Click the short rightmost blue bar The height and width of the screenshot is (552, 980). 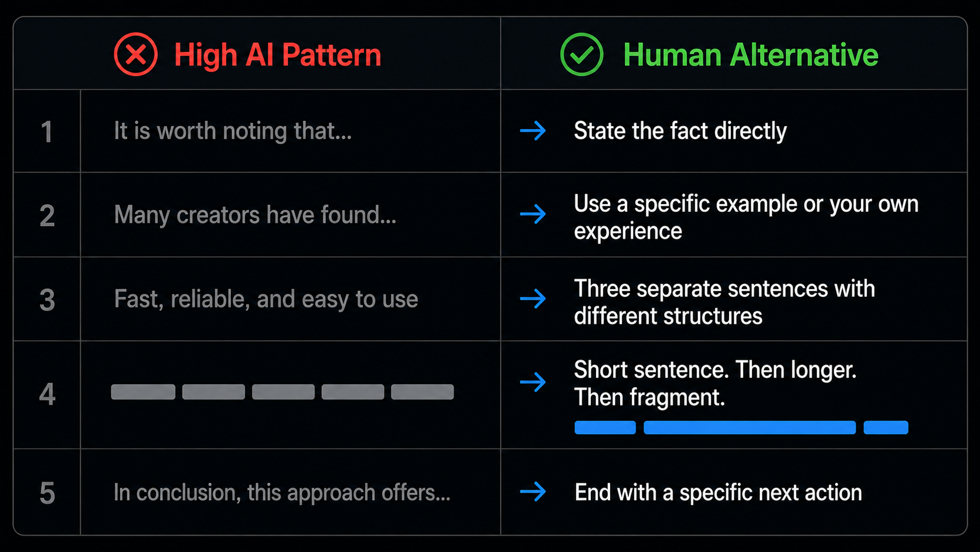coord(886,427)
